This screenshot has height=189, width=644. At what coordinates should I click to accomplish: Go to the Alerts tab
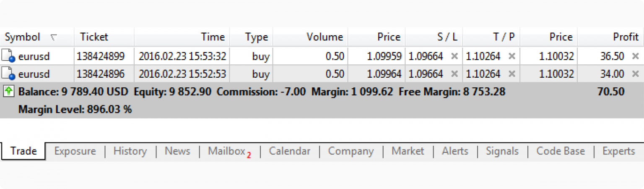[x=455, y=151]
